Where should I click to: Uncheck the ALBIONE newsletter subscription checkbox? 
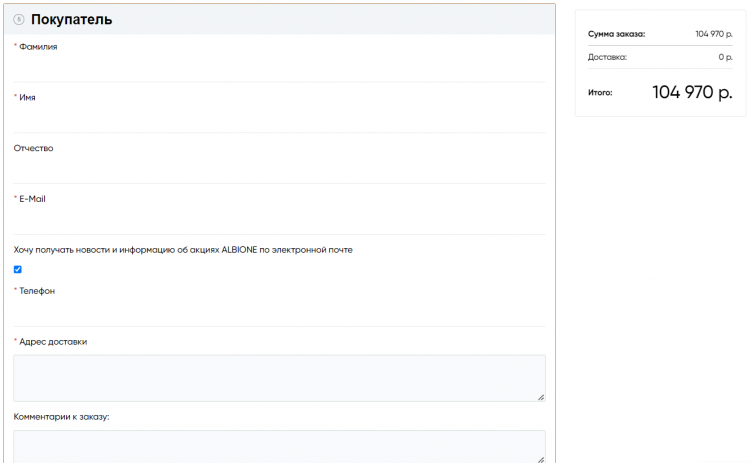[18, 269]
